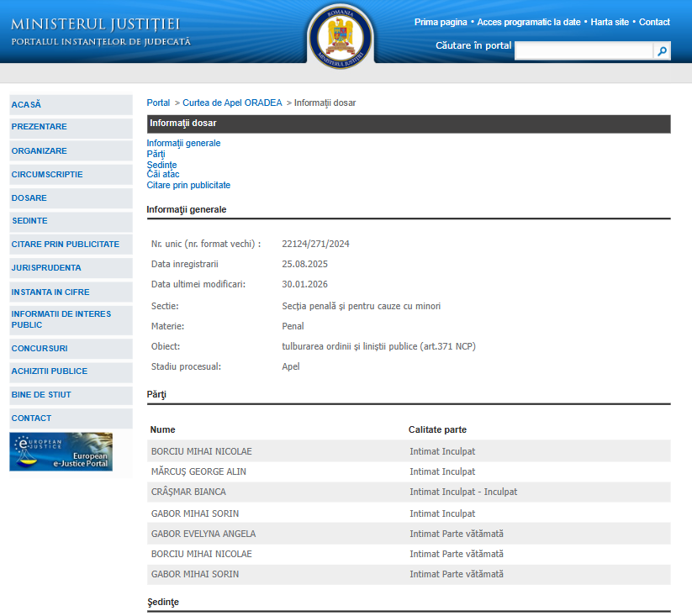Click the search magnifier icon
Image resolution: width=692 pixels, height=616 pixels.
click(663, 52)
